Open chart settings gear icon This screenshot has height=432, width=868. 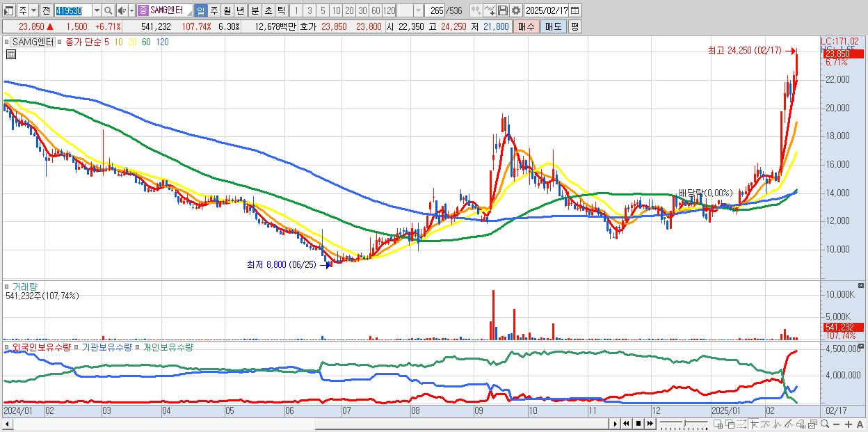pos(516,10)
